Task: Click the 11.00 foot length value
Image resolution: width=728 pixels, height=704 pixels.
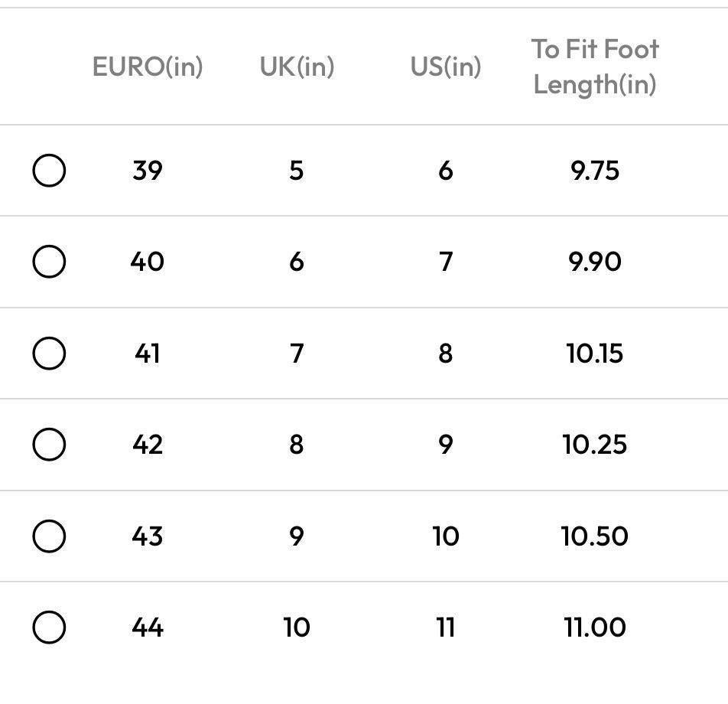Action: click(595, 627)
